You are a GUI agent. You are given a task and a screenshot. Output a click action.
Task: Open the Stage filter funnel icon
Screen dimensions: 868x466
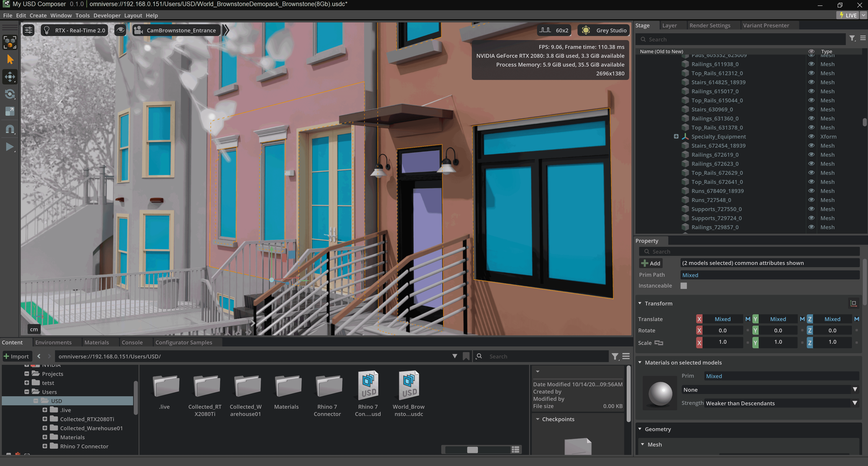pos(852,39)
